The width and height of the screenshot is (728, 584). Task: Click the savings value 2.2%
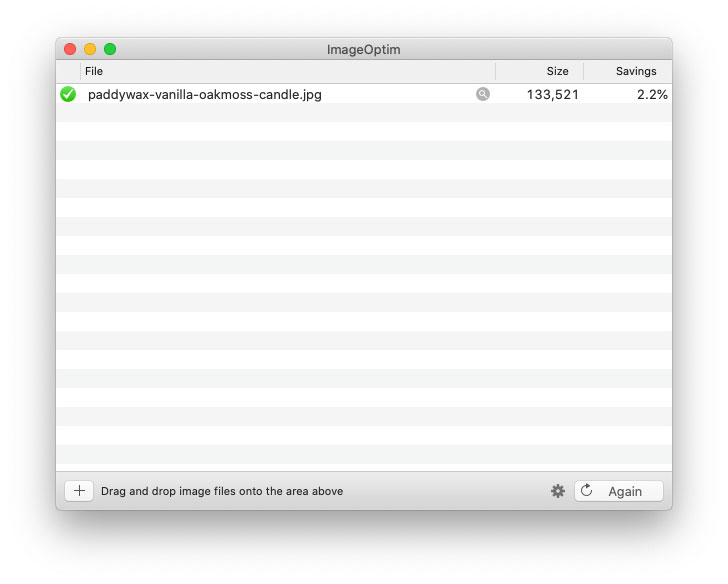[x=652, y=95]
